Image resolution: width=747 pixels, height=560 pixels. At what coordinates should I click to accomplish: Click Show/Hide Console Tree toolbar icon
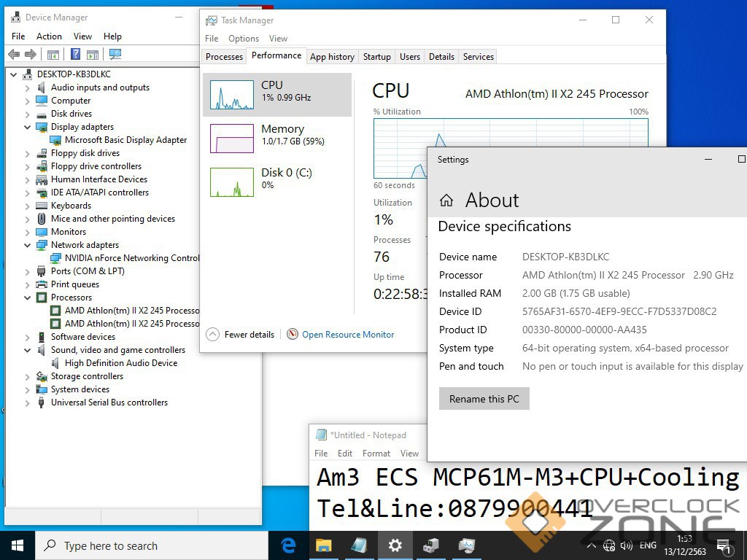click(53, 54)
